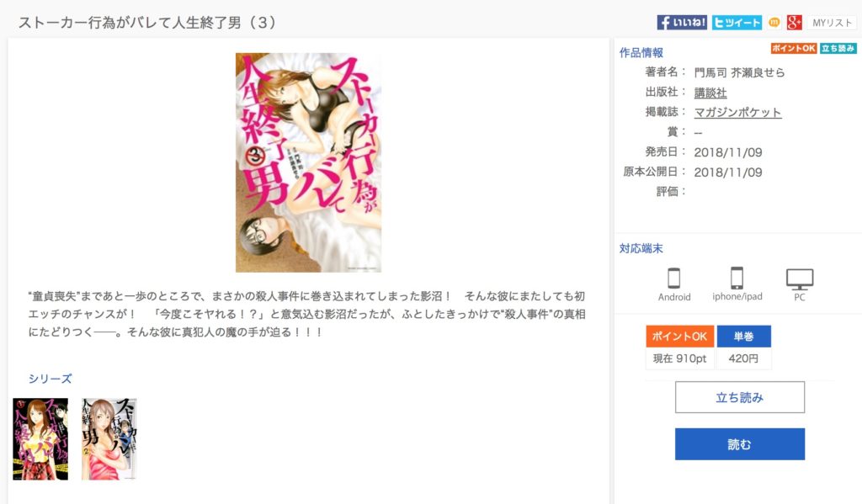This screenshot has height=504, width=862.
Task: Open the volume 3 cover image
Action: coord(308,162)
